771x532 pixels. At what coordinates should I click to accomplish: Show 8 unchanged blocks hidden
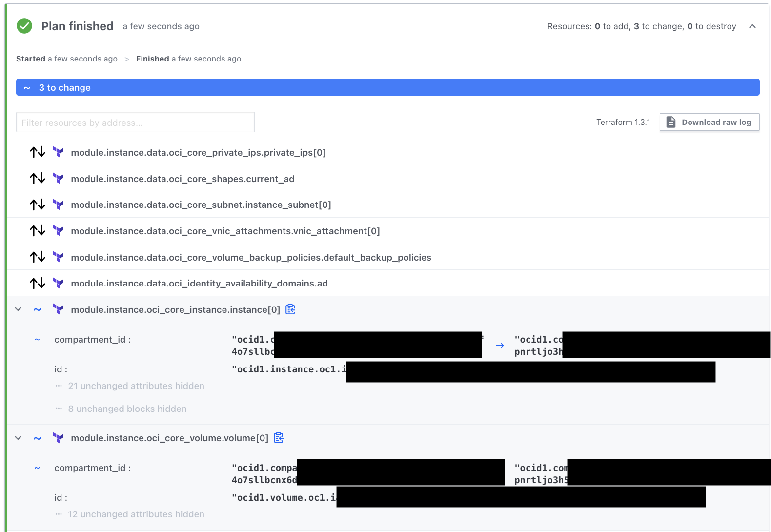coord(127,409)
